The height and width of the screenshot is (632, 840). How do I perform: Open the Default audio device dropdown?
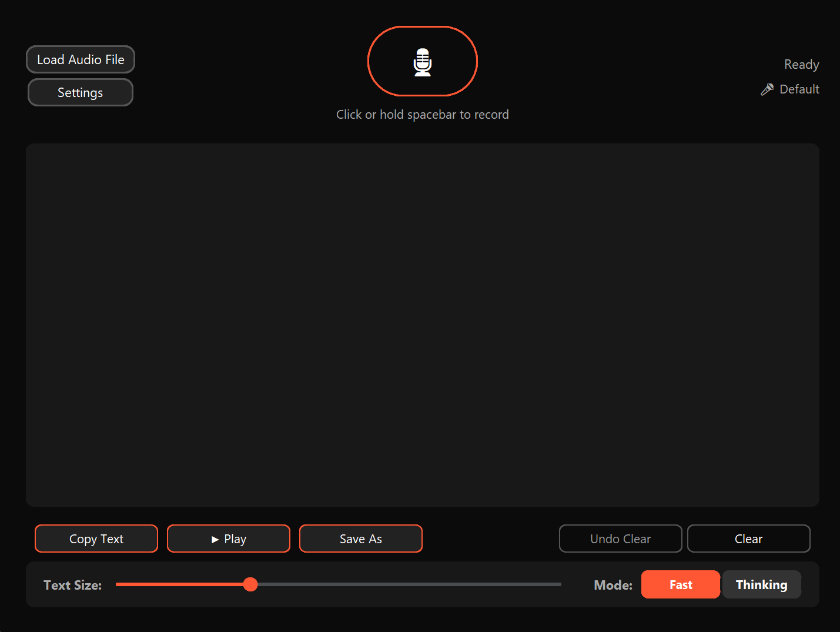click(789, 89)
